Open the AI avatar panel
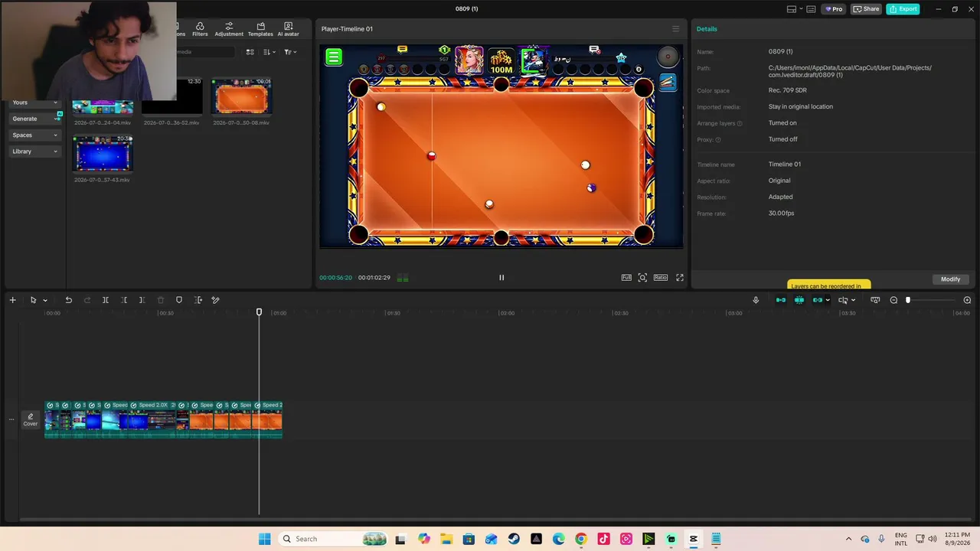Viewport: 980px width, 551px height. pos(288,29)
